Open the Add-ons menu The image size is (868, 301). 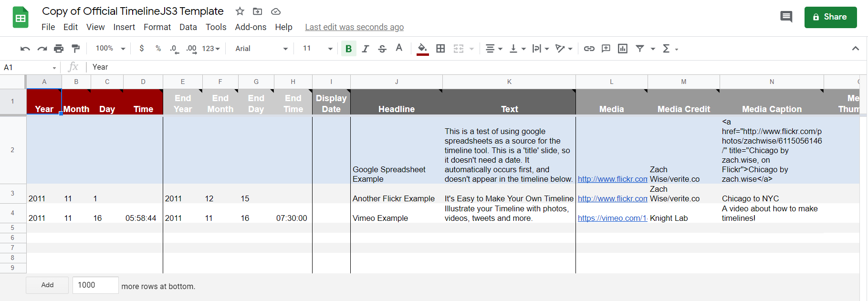[x=251, y=27]
